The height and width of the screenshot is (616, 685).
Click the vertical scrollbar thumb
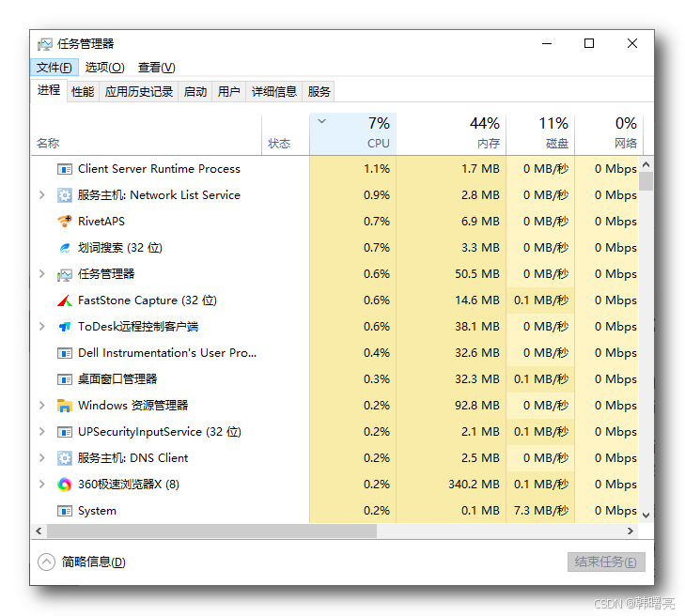[x=646, y=181]
